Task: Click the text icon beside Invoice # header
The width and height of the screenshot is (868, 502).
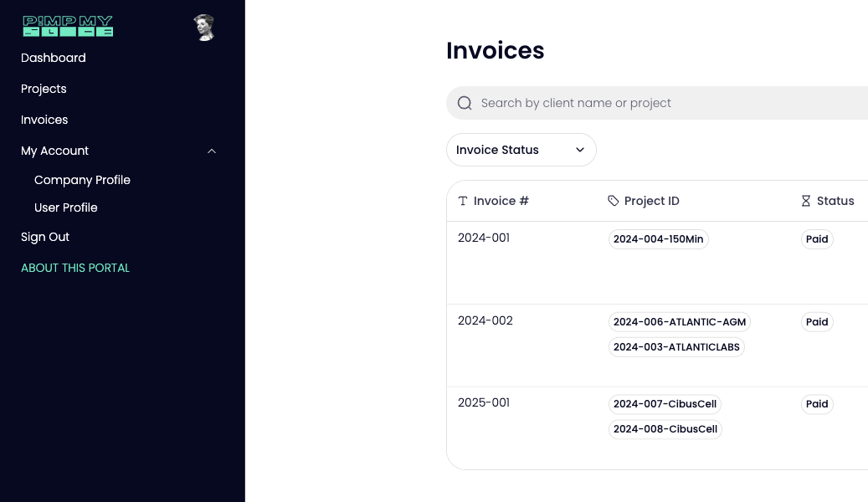Action: [463, 201]
